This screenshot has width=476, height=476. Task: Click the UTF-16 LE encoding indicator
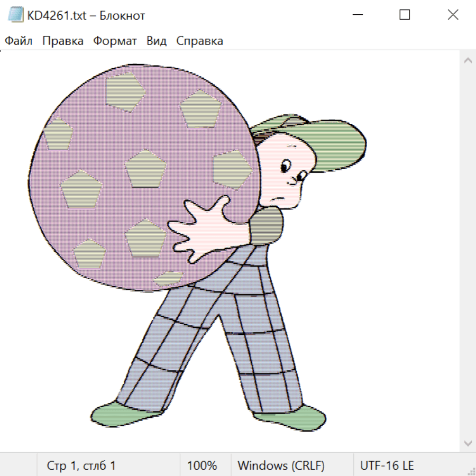[387, 465]
